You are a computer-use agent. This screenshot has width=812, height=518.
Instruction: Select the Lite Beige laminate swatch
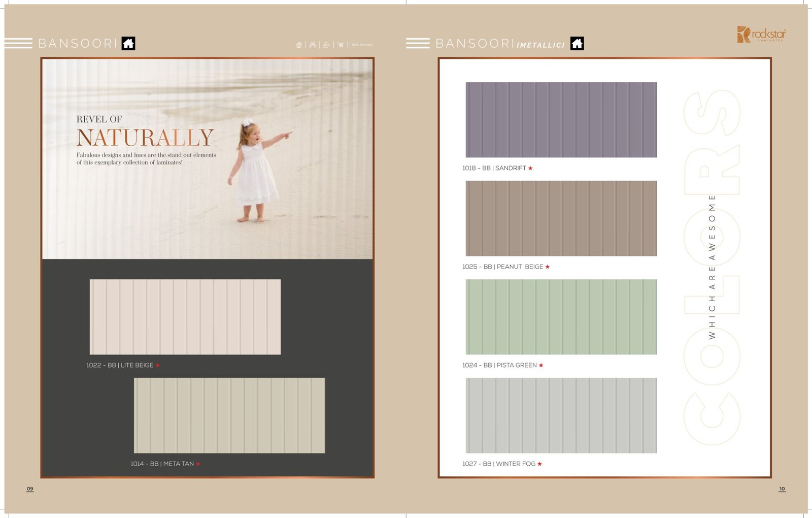point(185,317)
